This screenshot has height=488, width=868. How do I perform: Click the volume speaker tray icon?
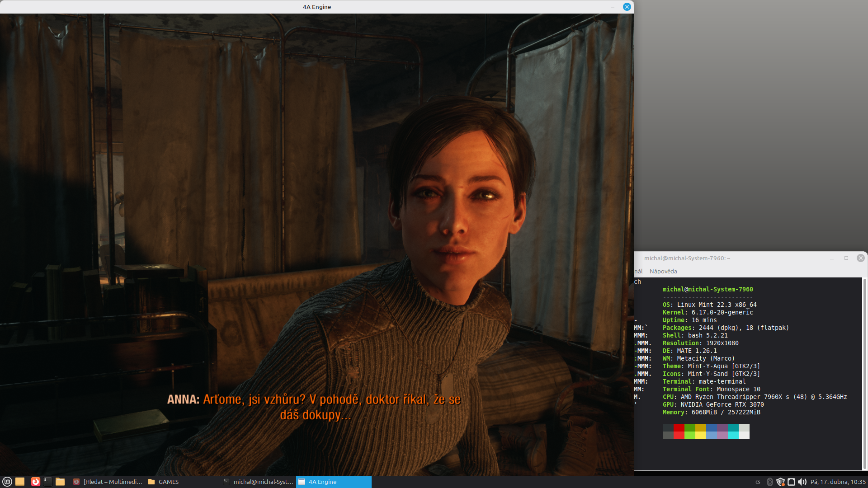(x=802, y=482)
